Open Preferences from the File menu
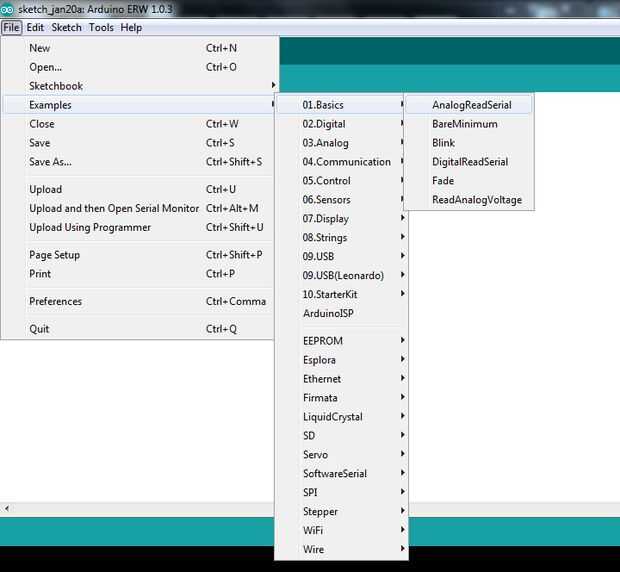This screenshot has width=620, height=572. 139,302
